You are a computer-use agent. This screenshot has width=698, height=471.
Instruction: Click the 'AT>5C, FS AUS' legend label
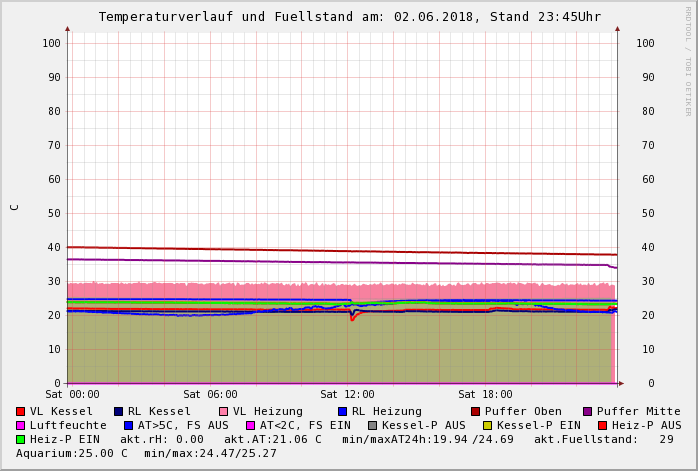click(183, 426)
